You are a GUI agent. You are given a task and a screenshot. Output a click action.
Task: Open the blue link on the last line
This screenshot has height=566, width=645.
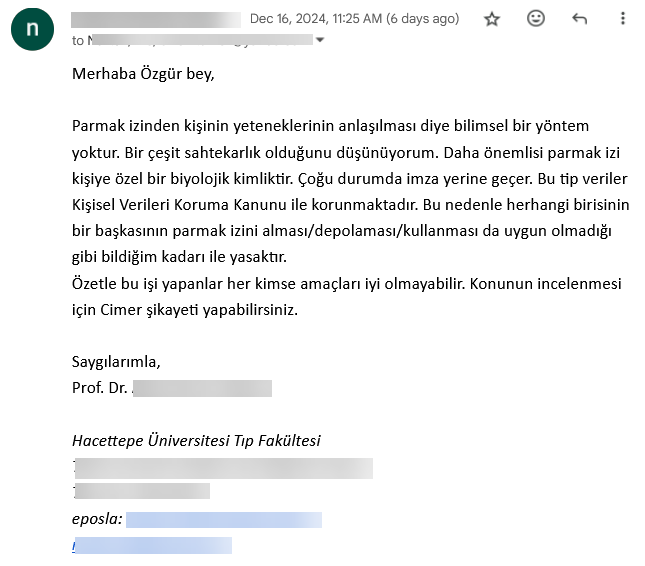point(152,545)
